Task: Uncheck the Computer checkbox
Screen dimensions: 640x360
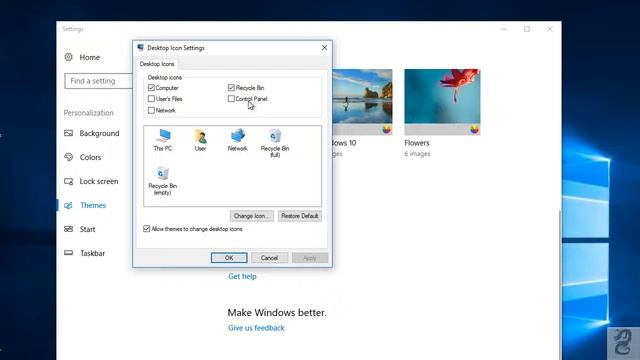Action: point(151,88)
